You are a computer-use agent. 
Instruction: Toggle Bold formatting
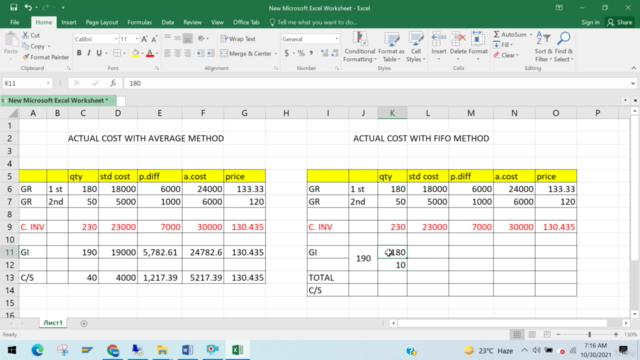[79, 53]
